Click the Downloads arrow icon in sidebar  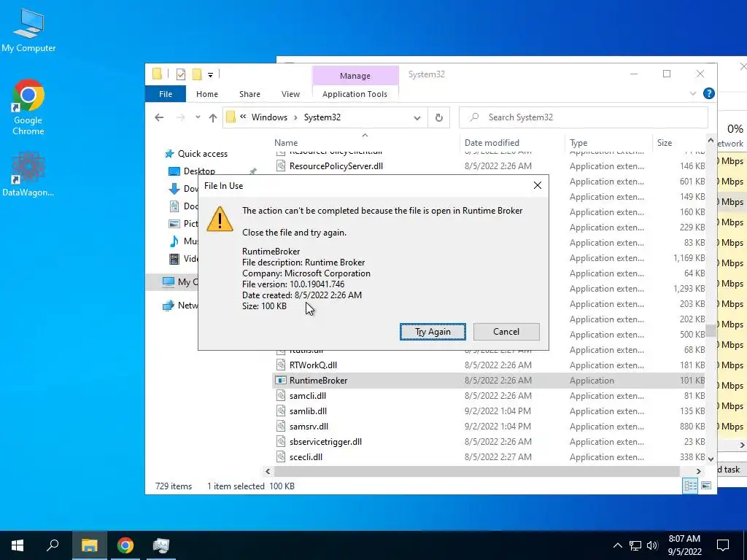pyautogui.click(x=174, y=189)
